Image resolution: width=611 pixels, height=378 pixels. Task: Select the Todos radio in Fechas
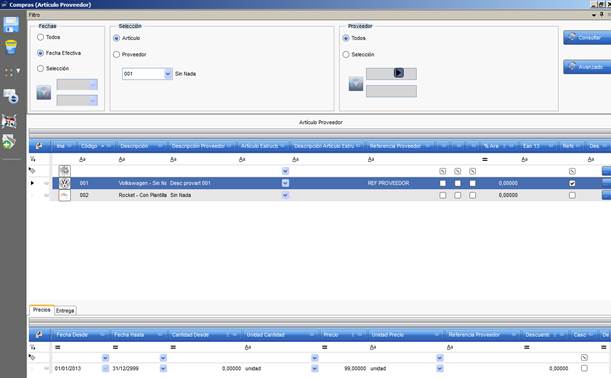[40, 37]
